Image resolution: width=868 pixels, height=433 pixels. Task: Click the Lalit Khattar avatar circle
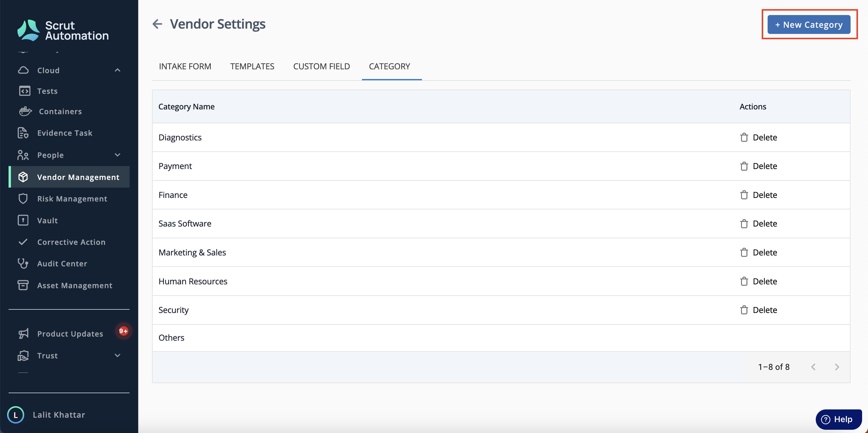pyautogui.click(x=15, y=415)
